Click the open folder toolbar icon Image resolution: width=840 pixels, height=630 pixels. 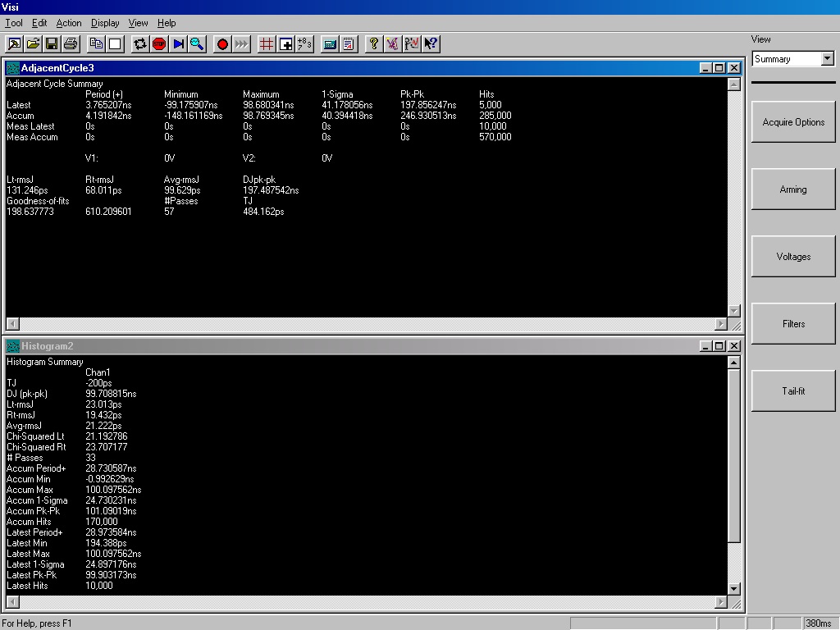pyautogui.click(x=33, y=44)
